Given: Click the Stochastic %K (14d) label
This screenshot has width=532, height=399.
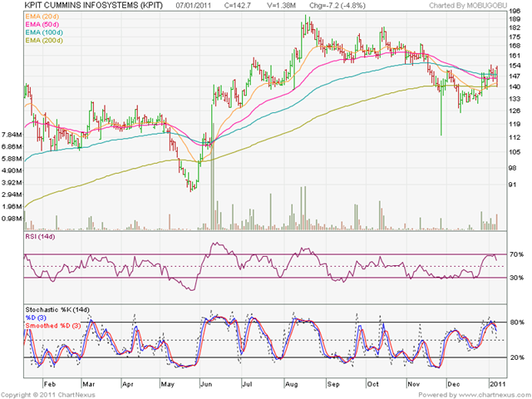Looking at the screenshot, I should [x=57, y=310].
